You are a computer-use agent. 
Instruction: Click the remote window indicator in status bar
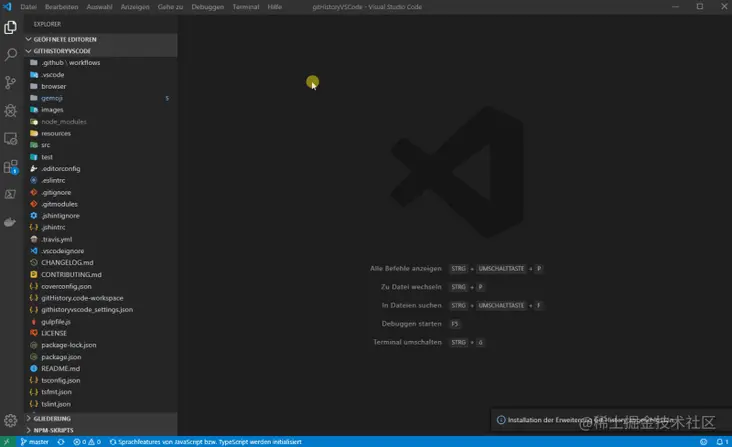tap(7, 442)
